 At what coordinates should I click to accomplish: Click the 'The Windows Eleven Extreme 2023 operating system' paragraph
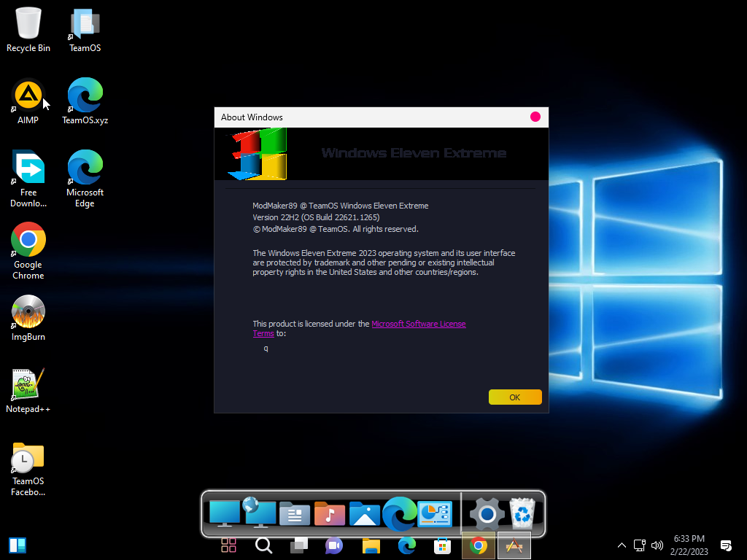(384, 262)
